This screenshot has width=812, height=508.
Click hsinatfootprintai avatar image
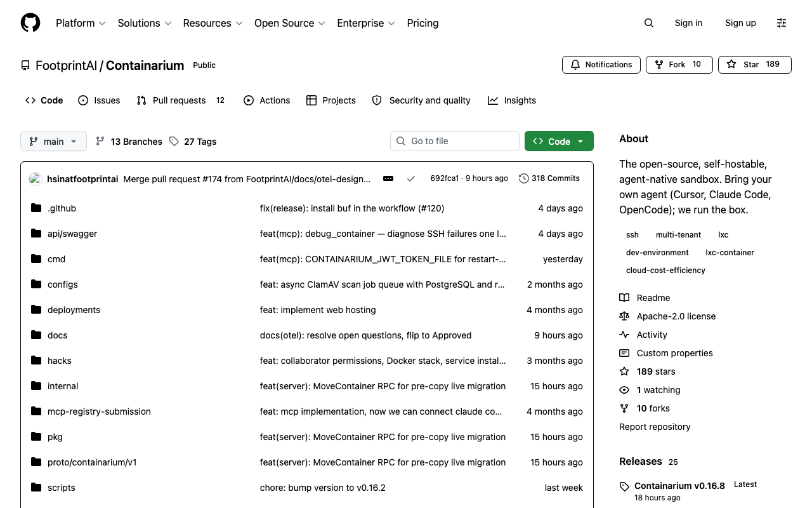[x=36, y=179]
